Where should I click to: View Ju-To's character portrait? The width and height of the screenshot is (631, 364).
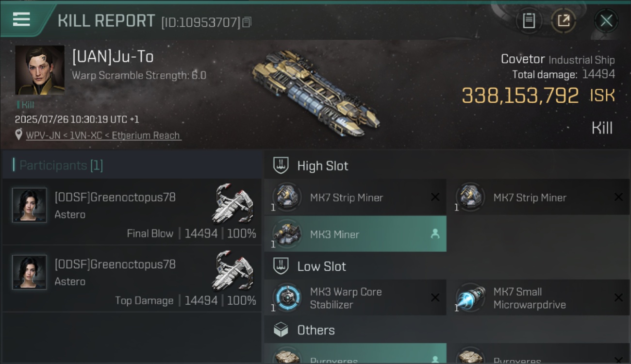tap(40, 70)
